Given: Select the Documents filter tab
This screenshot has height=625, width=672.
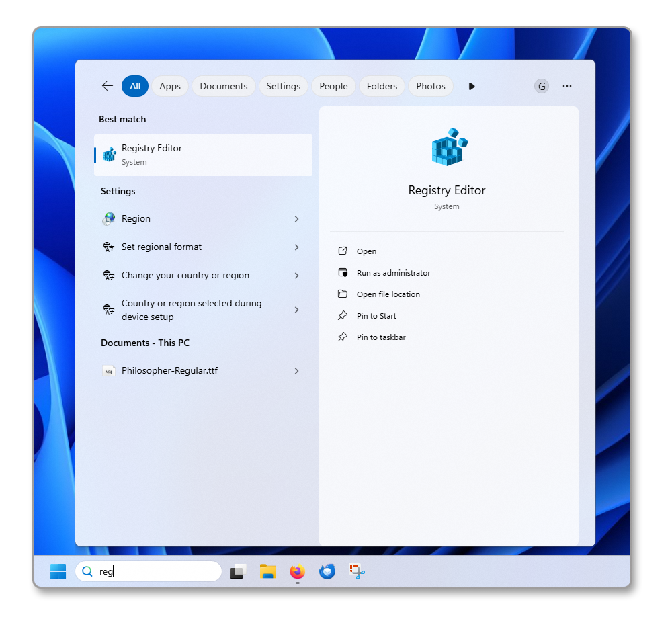Looking at the screenshot, I should (224, 86).
